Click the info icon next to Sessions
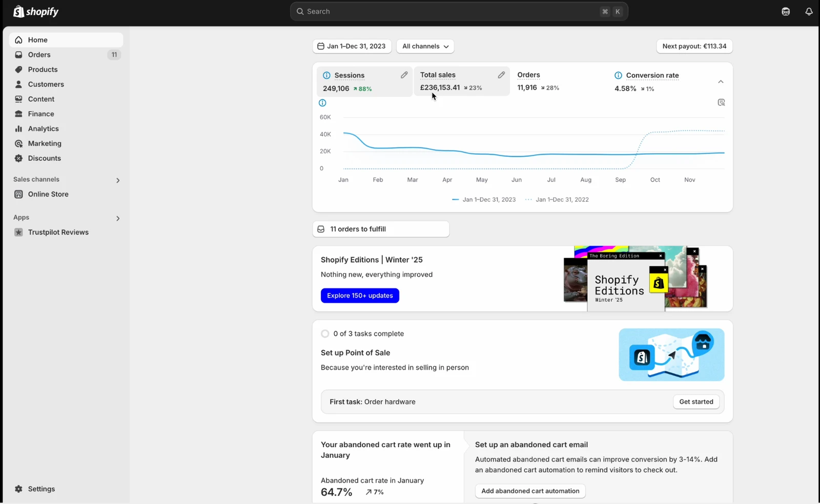The image size is (820, 504). point(326,75)
